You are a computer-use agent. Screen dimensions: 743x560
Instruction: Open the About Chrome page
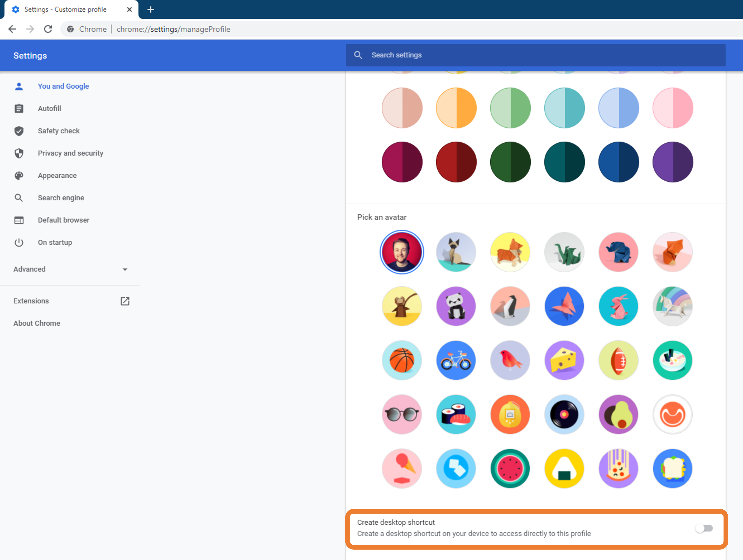pos(37,323)
